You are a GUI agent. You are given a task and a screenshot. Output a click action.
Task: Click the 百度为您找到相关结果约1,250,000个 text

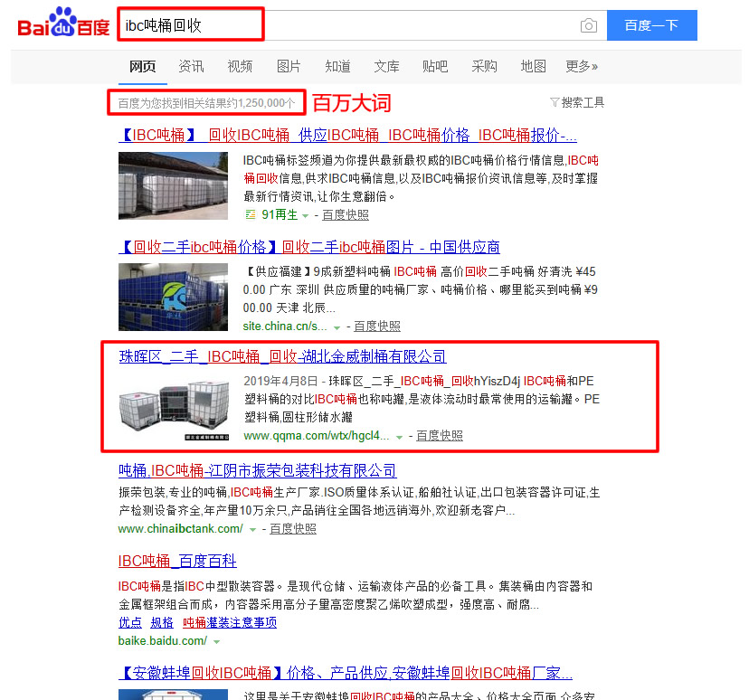tap(206, 103)
